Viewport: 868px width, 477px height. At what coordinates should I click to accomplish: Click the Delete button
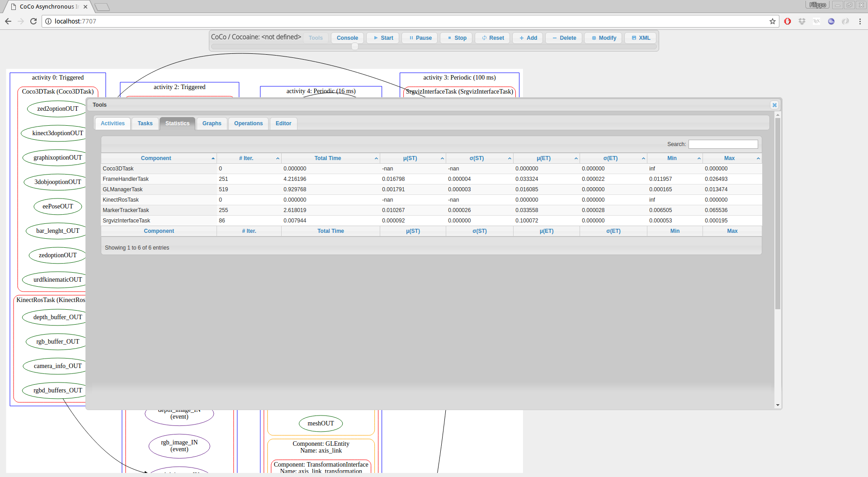click(564, 38)
